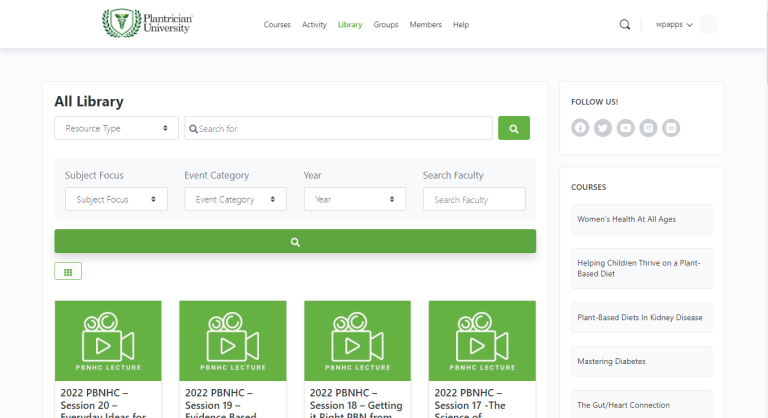Open the Twitter social link
This screenshot has width=768, height=418.
(603, 128)
